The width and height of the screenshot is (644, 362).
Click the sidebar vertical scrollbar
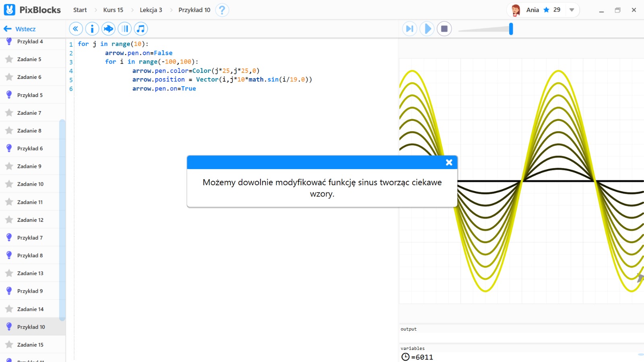pos(62,219)
